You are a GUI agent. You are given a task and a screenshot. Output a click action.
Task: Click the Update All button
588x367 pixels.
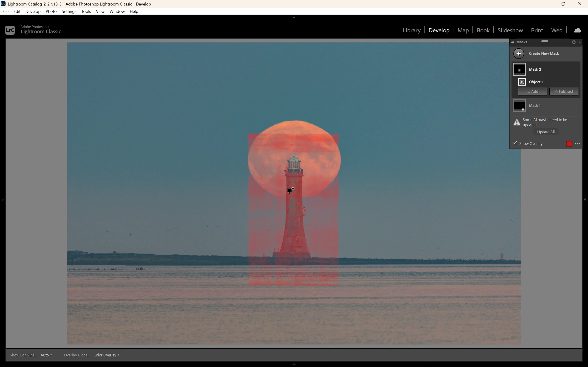tap(546, 132)
